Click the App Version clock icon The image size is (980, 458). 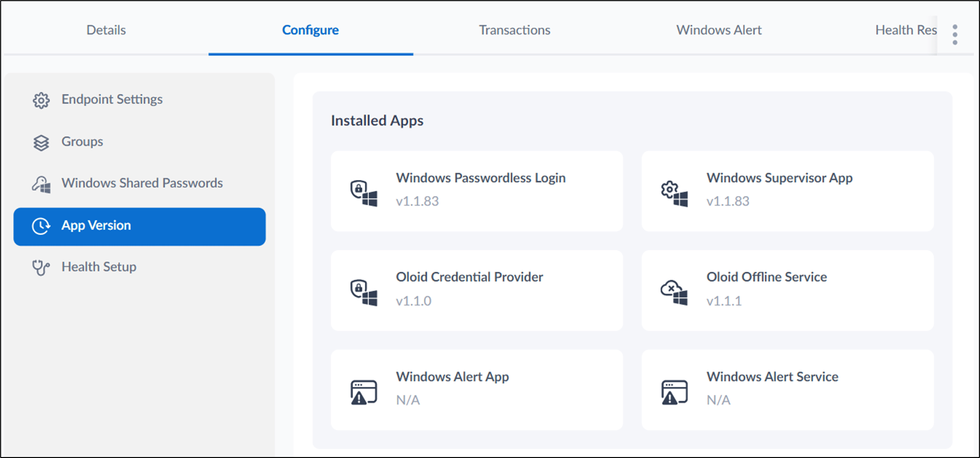41,226
